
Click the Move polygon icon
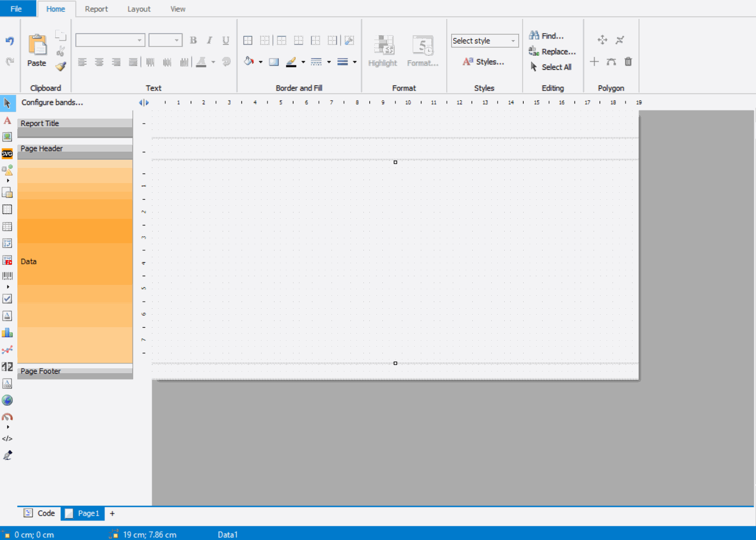click(602, 40)
